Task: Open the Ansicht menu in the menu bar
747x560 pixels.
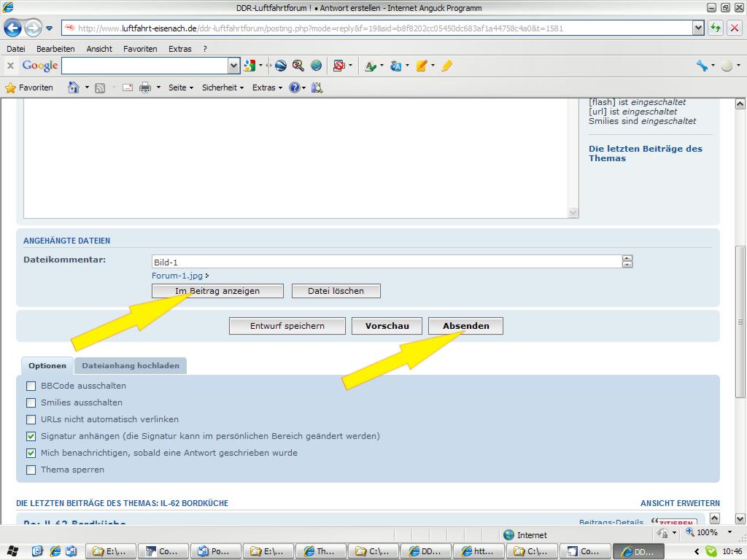Action: point(99,49)
